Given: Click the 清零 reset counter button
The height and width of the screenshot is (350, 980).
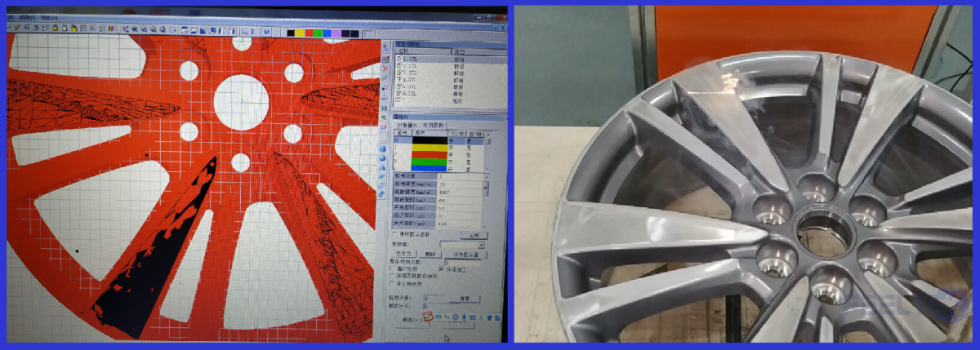Looking at the screenshot, I should pyautogui.click(x=465, y=299).
